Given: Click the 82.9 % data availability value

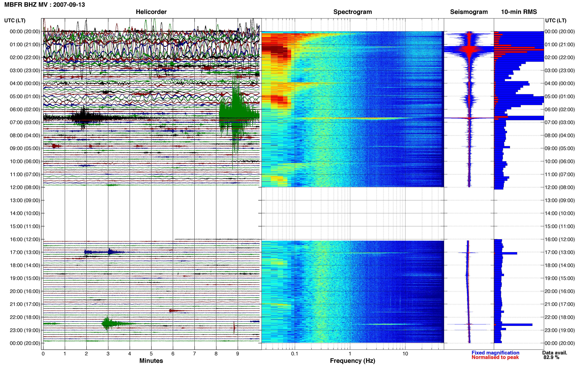Looking at the screenshot, I should (551, 357).
